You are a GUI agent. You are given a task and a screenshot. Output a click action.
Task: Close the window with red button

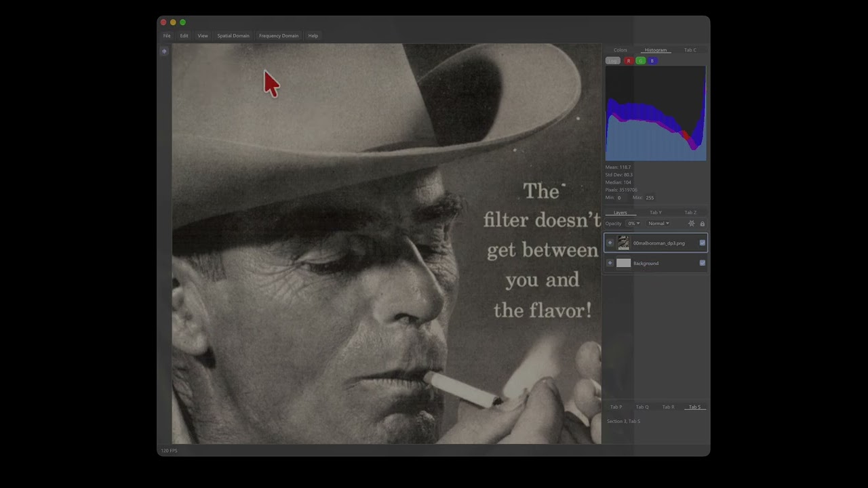(163, 22)
